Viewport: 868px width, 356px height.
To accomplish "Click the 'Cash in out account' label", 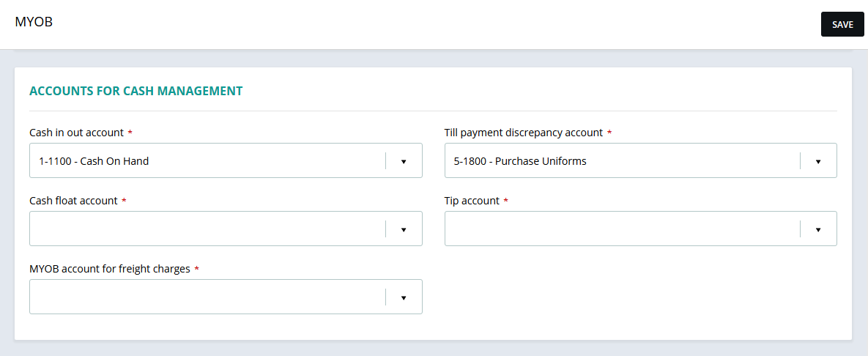I will coord(76,133).
